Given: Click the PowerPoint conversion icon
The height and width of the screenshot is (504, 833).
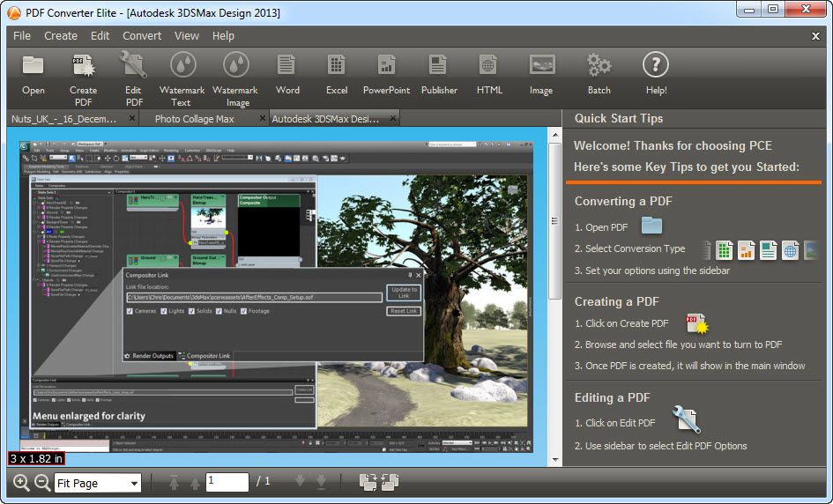Looking at the screenshot, I should click(386, 65).
